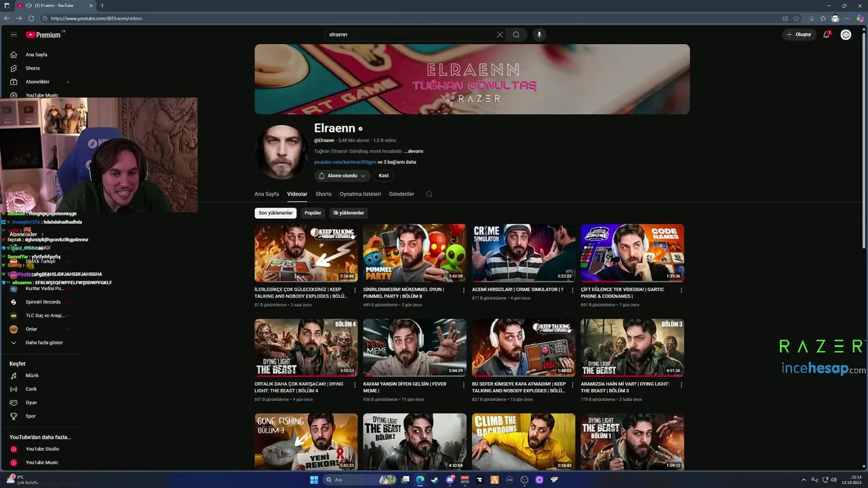Open options for Crime Simulator video
The image size is (868, 488).
(x=572, y=290)
